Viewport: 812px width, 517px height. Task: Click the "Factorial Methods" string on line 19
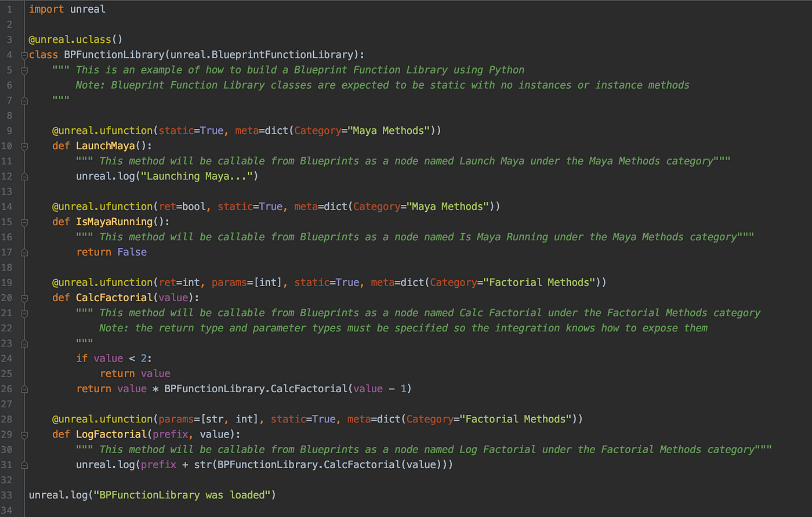coord(539,283)
